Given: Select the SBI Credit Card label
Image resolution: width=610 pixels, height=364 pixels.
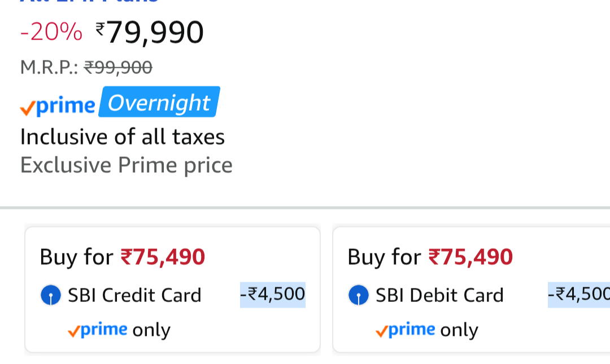Looking at the screenshot, I should (x=134, y=295).
